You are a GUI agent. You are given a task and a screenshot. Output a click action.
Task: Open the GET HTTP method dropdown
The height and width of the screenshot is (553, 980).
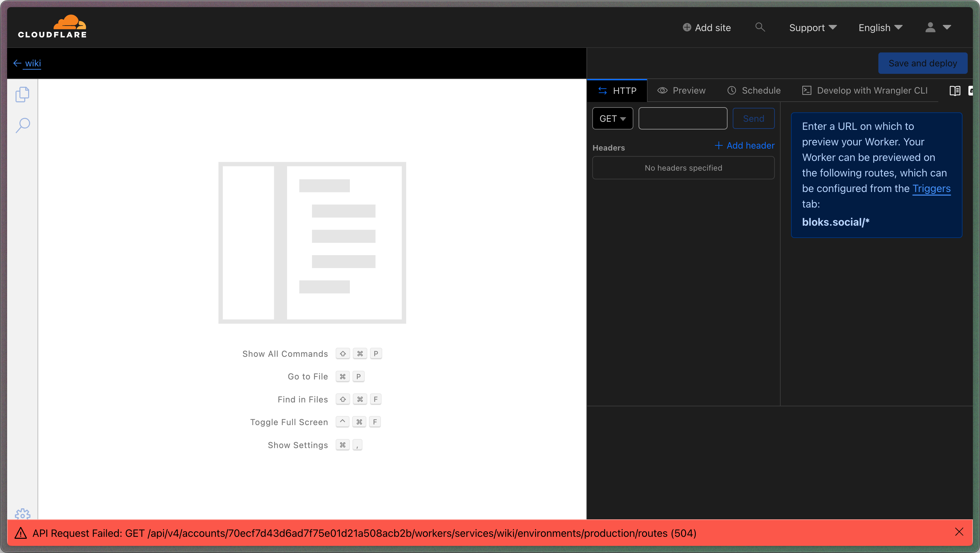[x=612, y=119]
